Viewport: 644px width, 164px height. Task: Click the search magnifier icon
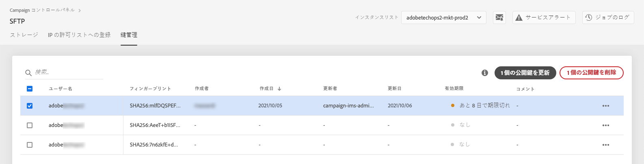[x=28, y=73]
